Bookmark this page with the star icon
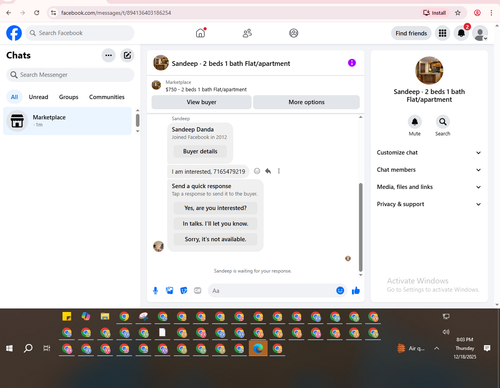Image resolution: width=500 pixels, height=388 pixels. (x=458, y=13)
